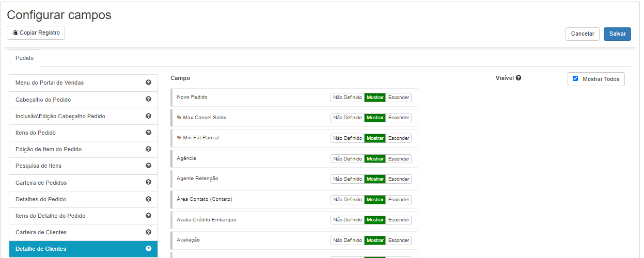Open Edição de Item do Pedido section
The height and width of the screenshot is (258, 644).
pyautogui.click(x=83, y=149)
